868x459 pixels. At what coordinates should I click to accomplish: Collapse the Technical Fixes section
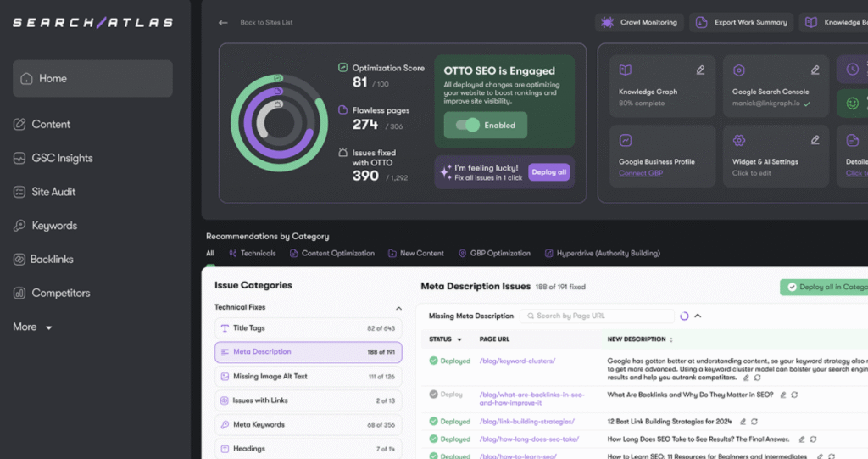(398, 308)
